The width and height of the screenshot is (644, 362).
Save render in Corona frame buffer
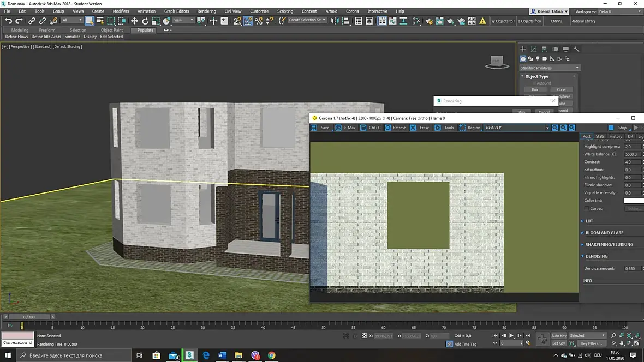[x=320, y=128]
